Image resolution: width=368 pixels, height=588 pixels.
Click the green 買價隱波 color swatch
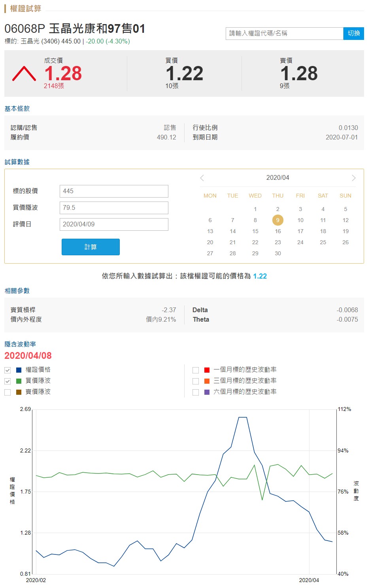click(19, 381)
